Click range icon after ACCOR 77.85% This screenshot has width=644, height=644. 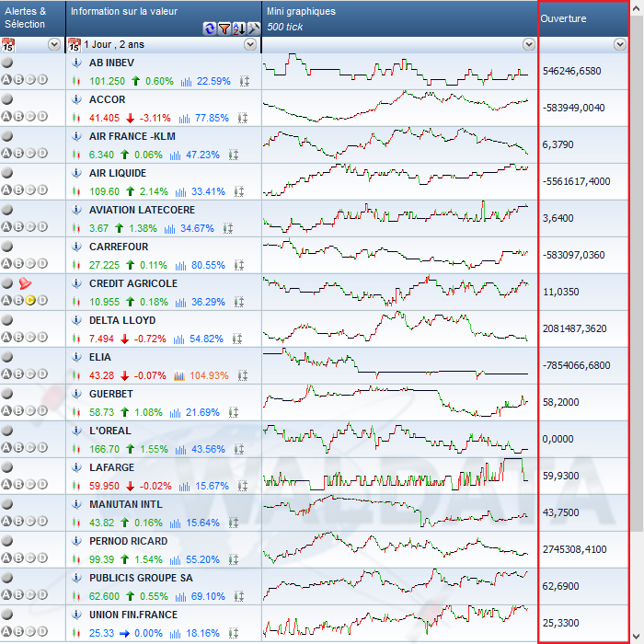click(243, 119)
